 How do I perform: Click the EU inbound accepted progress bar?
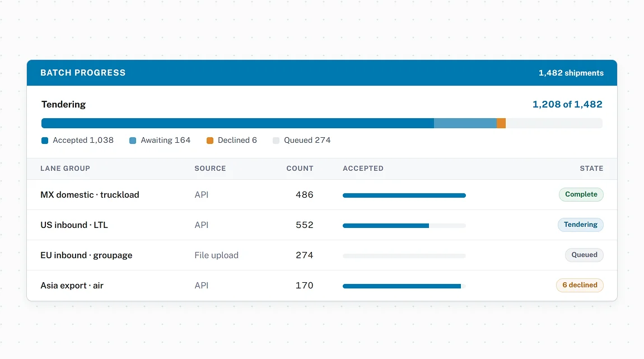tap(404, 256)
